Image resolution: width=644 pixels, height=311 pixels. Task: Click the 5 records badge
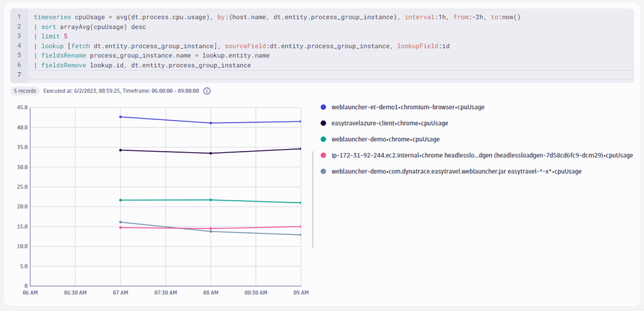pos(25,91)
